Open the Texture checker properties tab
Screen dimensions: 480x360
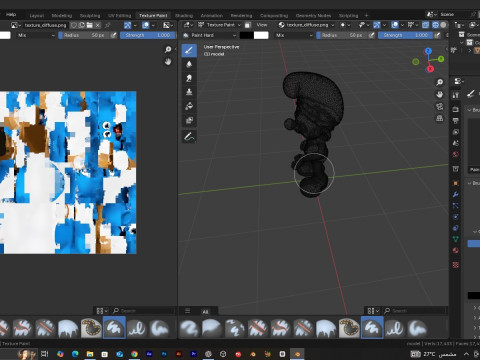(x=456, y=265)
